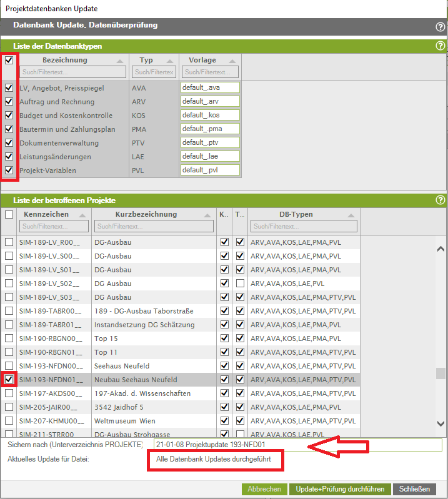Click the Schließen button

414,489
